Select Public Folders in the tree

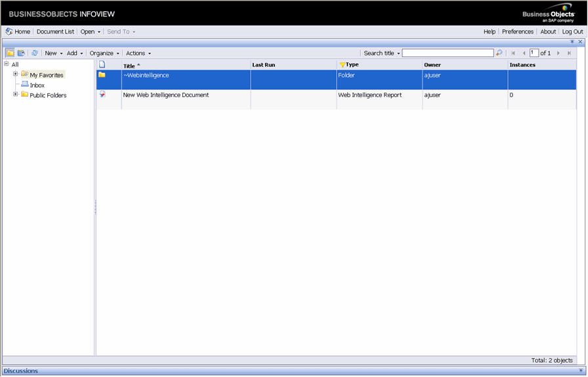click(x=48, y=95)
